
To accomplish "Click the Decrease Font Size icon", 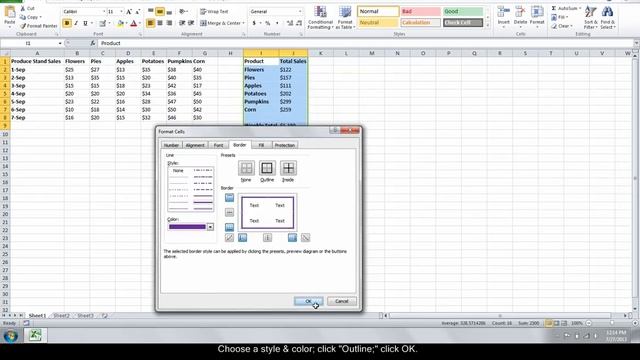I will point(138,12).
